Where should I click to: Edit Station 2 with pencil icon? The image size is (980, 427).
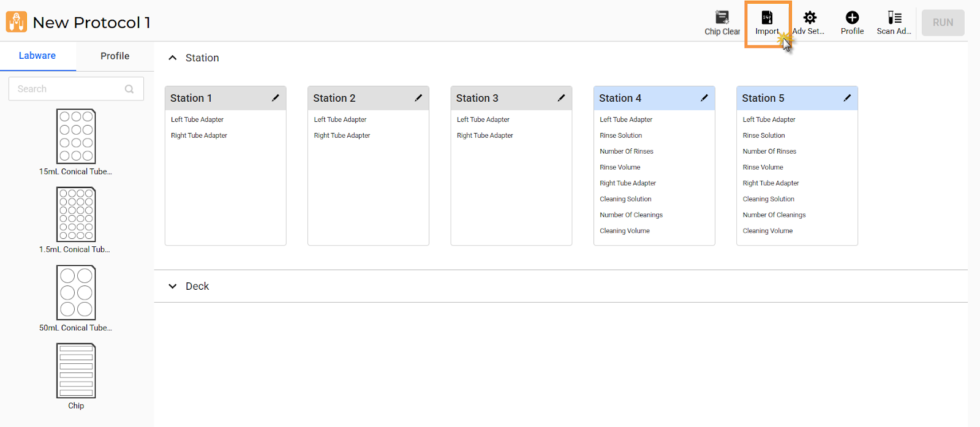pyautogui.click(x=418, y=98)
